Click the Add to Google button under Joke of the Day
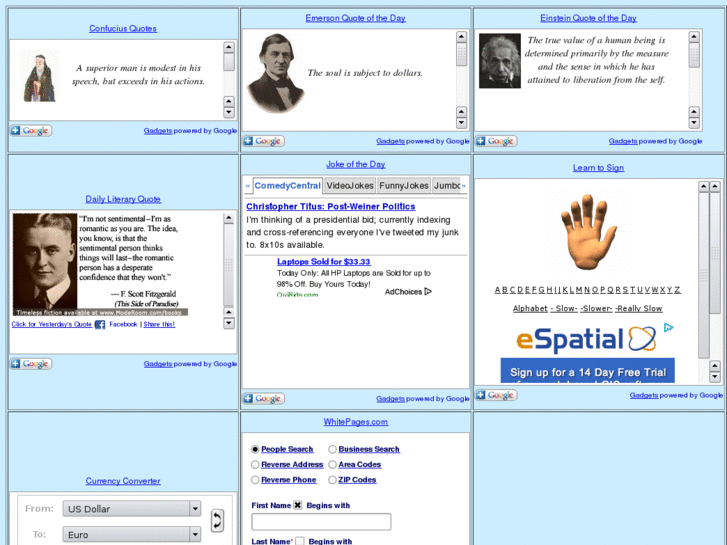The image size is (727, 545). coord(264,398)
